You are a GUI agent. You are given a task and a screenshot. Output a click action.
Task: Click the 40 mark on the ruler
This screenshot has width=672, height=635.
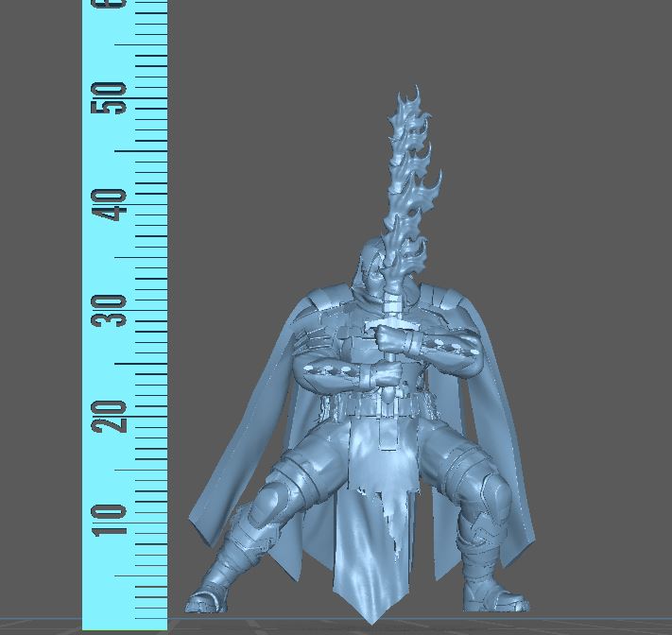pyautogui.click(x=112, y=204)
